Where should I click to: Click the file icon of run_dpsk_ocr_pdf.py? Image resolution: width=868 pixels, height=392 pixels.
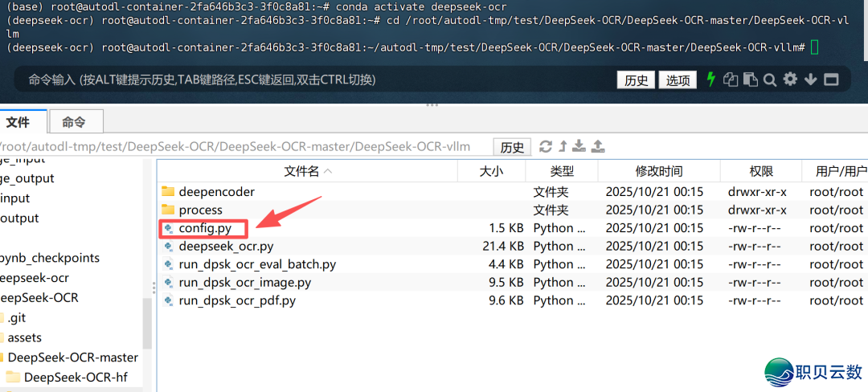(168, 300)
